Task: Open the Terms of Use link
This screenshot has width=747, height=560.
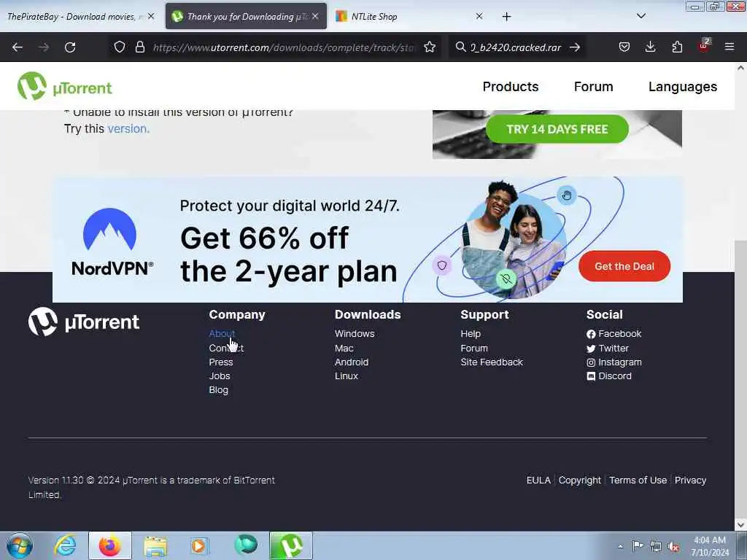Action: (638, 480)
